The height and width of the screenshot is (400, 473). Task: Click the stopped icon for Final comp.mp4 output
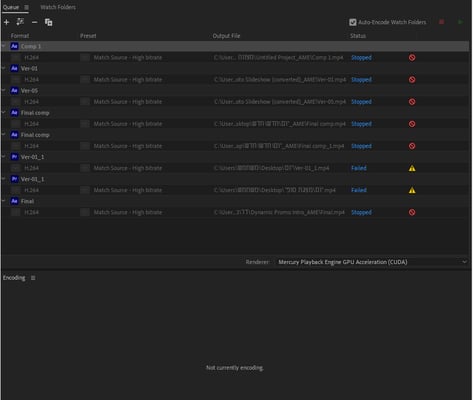(412, 124)
